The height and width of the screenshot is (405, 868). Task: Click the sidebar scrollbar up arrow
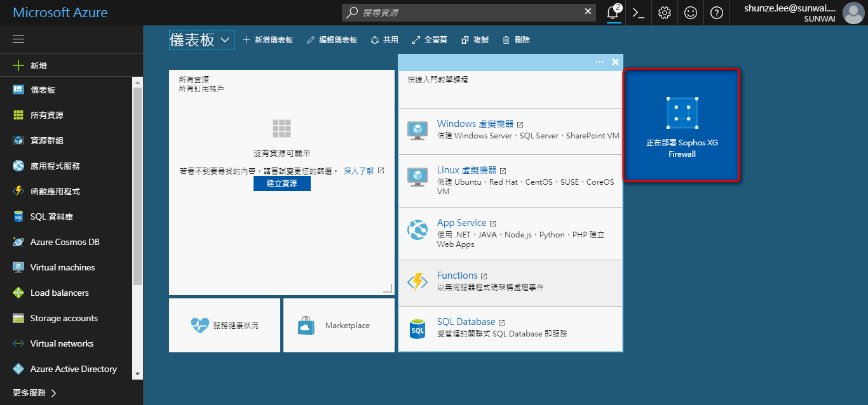coord(137,83)
